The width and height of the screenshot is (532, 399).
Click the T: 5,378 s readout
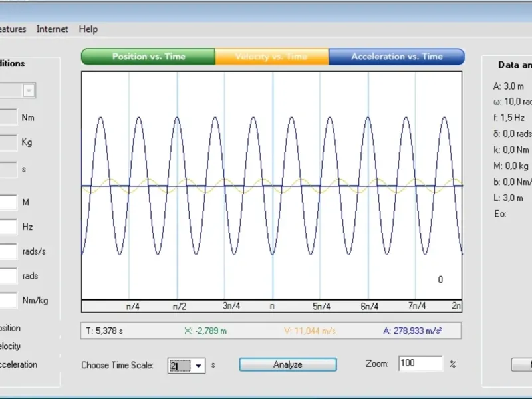point(104,331)
